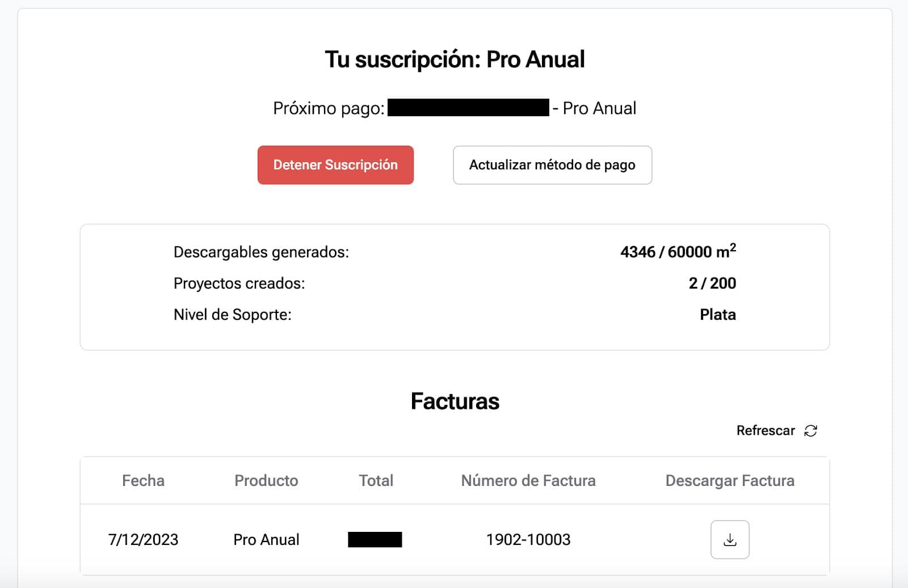This screenshot has height=588, width=908.
Task: Click the redacted total in invoice row
Action: tap(375, 540)
